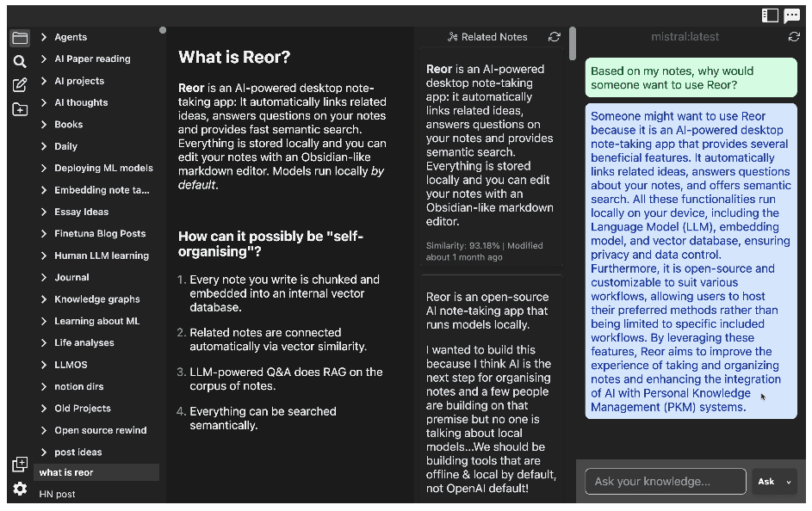This screenshot has width=812, height=511.
Task: Click the grey dot atop the file sidebar
Action: 163,30
